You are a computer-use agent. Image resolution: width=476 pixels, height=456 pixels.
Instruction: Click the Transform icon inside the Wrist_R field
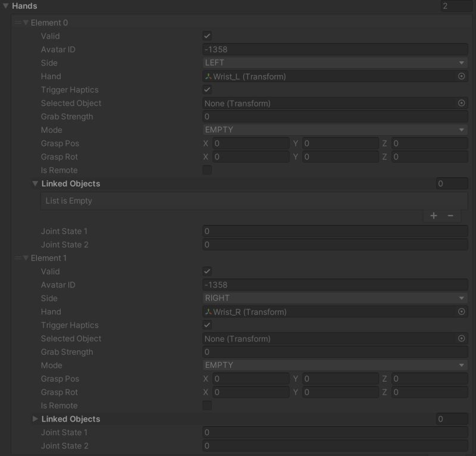point(209,311)
